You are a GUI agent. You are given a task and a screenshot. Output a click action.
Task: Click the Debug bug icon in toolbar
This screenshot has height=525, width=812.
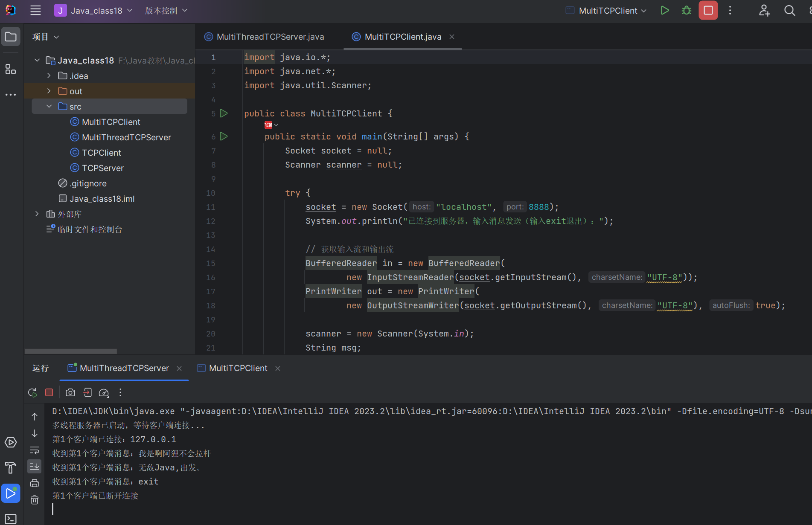click(x=686, y=11)
